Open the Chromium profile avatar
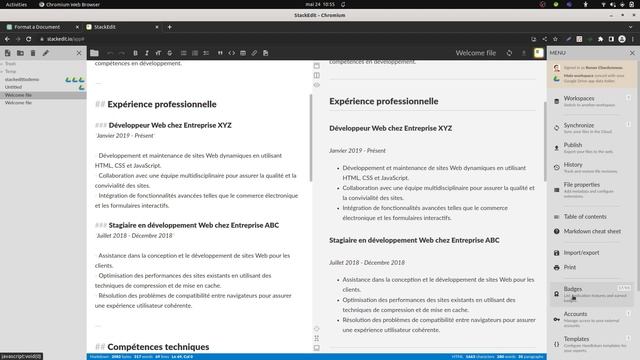640x360 pixels. pyautogui.click(x=622, y=39)
